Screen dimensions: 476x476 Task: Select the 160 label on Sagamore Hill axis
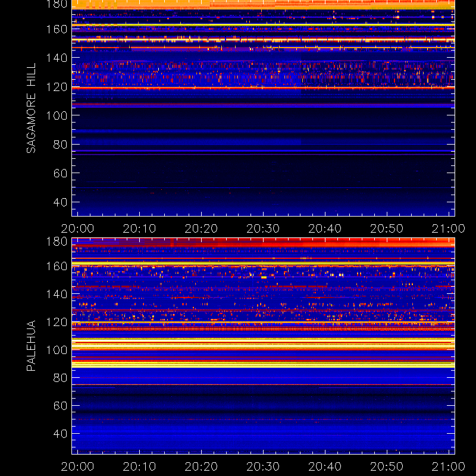57,29
